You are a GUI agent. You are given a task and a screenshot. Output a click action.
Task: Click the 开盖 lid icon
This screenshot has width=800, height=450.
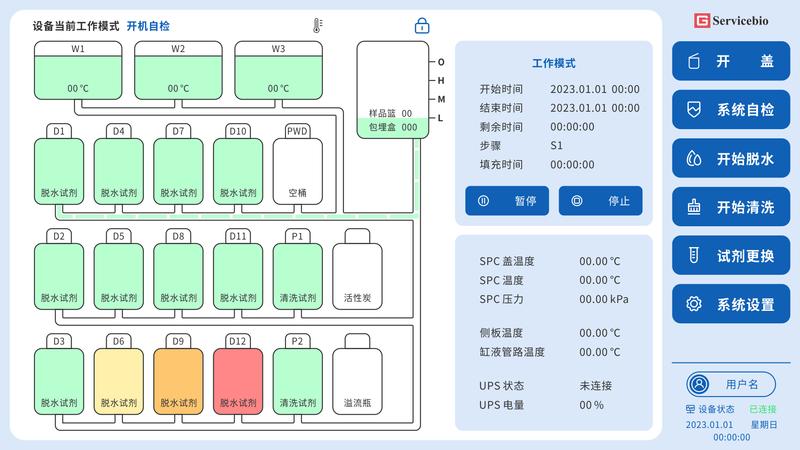[693, 61]
